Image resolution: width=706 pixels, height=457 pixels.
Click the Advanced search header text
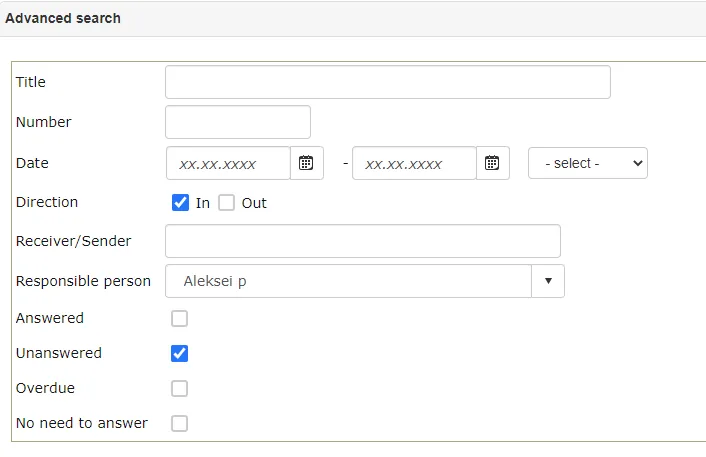pyautogui.click(x=63, y=18)
